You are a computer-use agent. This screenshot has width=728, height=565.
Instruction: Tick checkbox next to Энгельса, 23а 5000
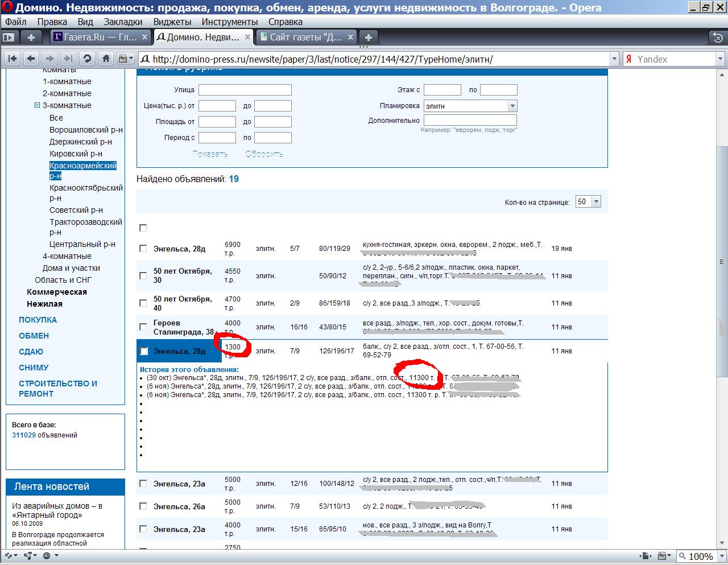[x=143, y=484]
